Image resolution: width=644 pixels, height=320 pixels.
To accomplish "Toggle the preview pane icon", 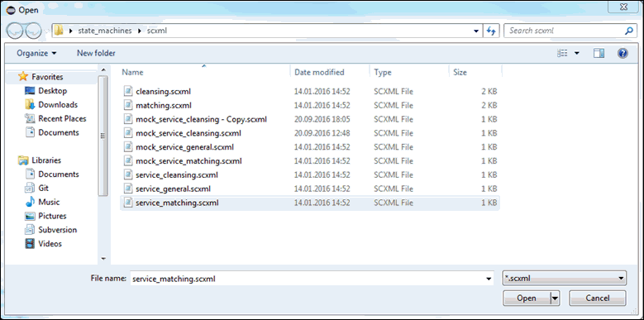I will tap(599, 54).
